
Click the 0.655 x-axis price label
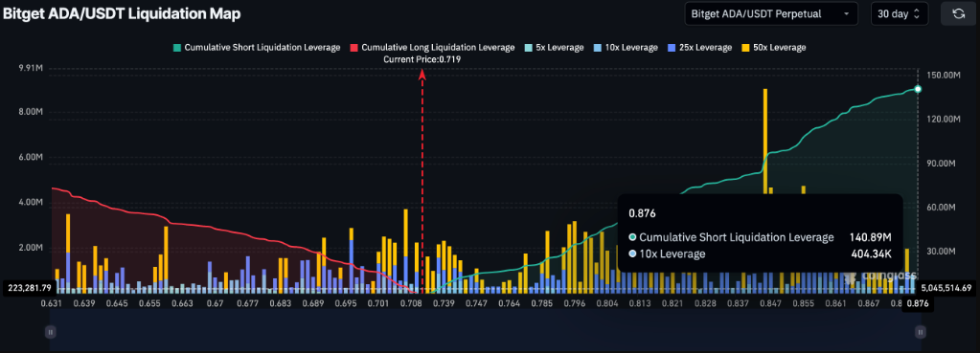(149, 303)
